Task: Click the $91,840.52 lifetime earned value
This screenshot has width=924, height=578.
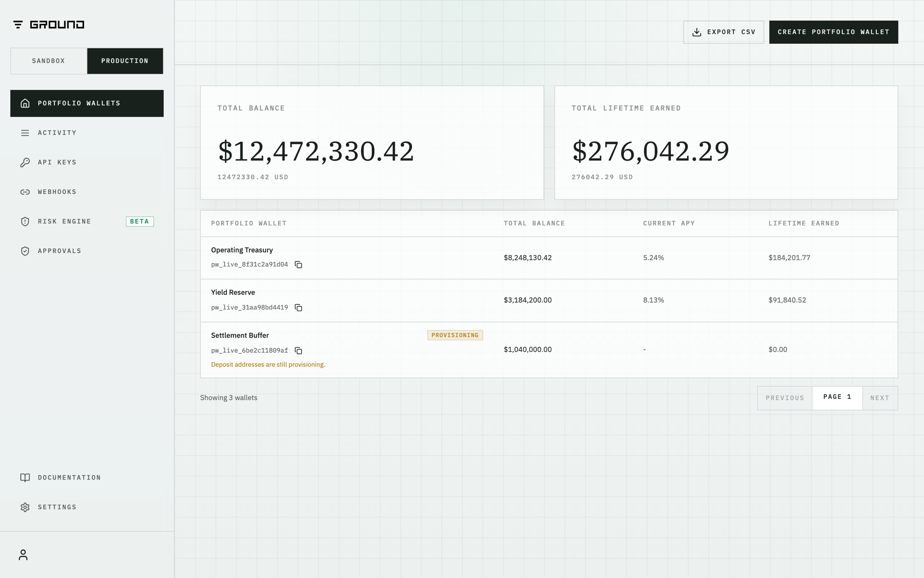Action: 787,300
